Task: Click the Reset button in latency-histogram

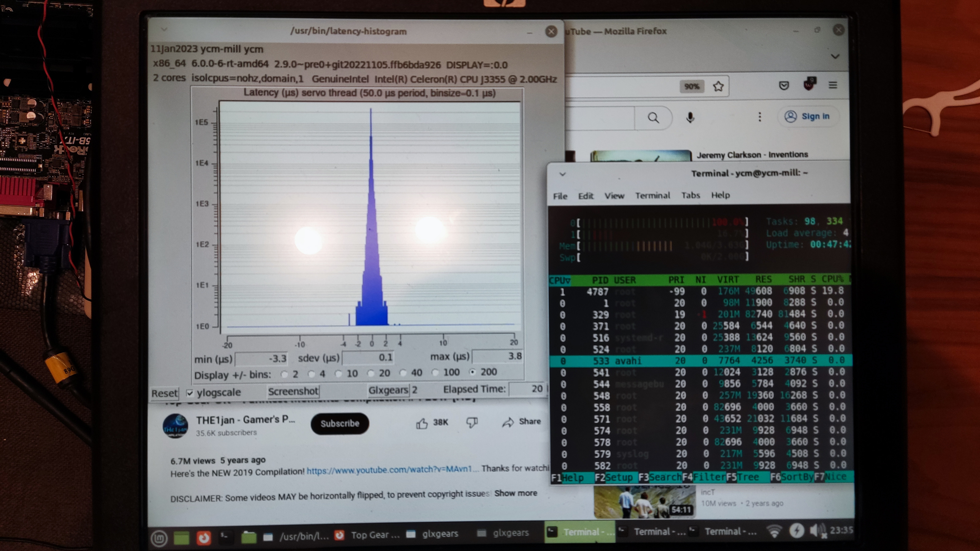Action: [164, 393]
